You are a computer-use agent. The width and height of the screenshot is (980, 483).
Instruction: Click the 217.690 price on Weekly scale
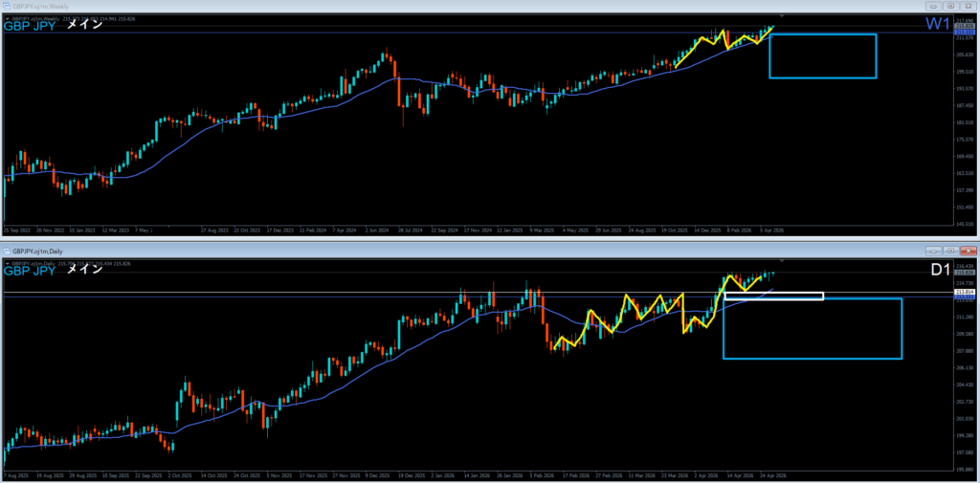[964, 20]
